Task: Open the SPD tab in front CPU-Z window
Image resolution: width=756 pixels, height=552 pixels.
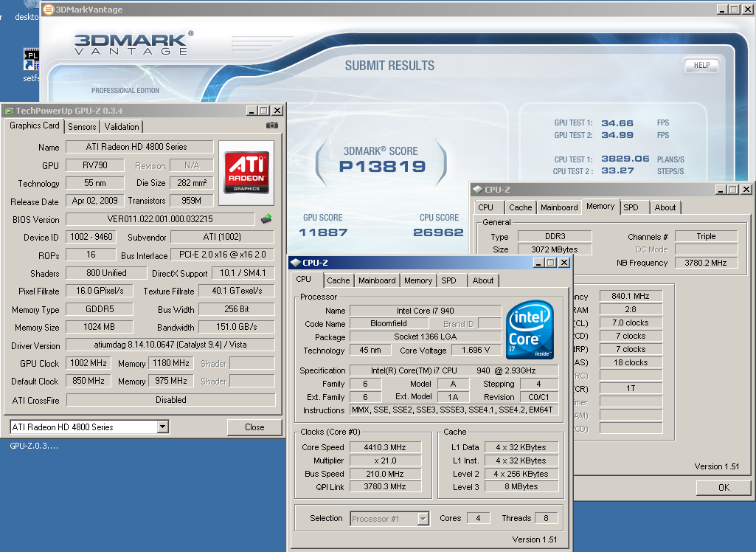Action: pos(449,280)
